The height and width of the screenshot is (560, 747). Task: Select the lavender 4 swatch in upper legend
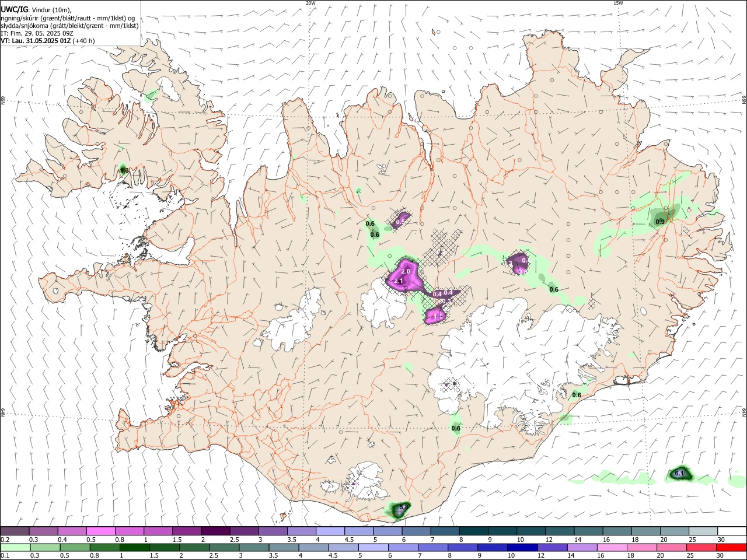point(330,531)
